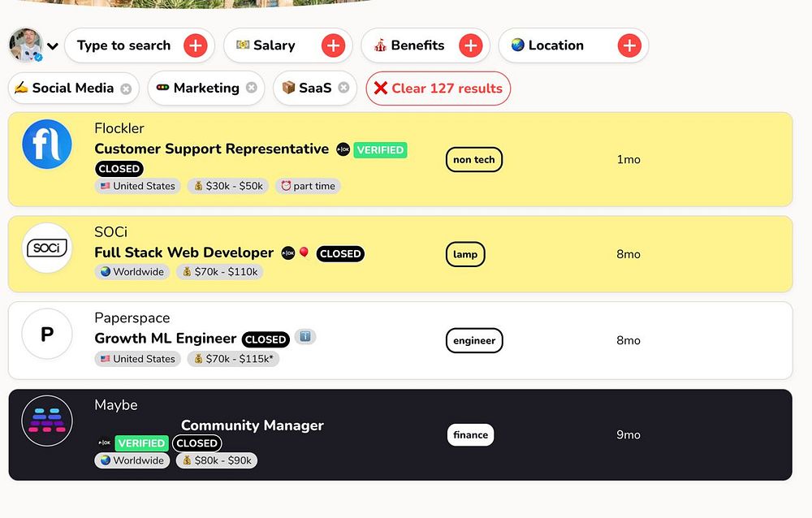Click the 8mo age on SOCi row
This screenshot has height=518, width=812.
pyautogui.click(x=628, y=254)
